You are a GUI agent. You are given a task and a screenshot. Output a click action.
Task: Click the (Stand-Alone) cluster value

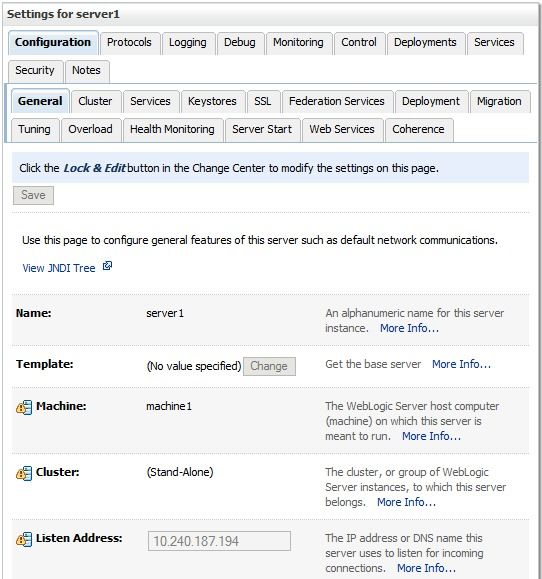click(x=180, y=472)
